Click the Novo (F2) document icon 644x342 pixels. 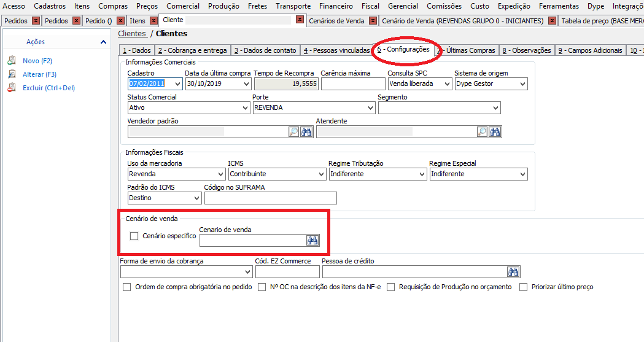12,61
